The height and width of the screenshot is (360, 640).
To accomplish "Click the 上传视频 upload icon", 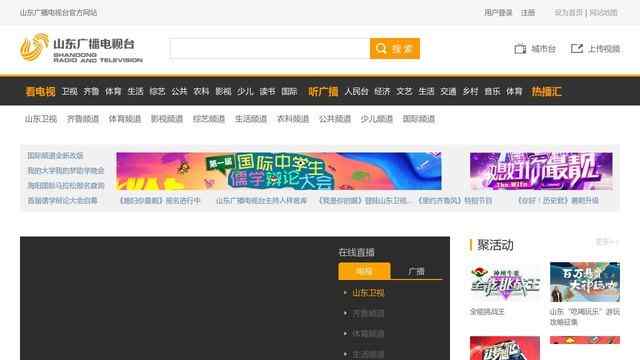I will 577,49.
